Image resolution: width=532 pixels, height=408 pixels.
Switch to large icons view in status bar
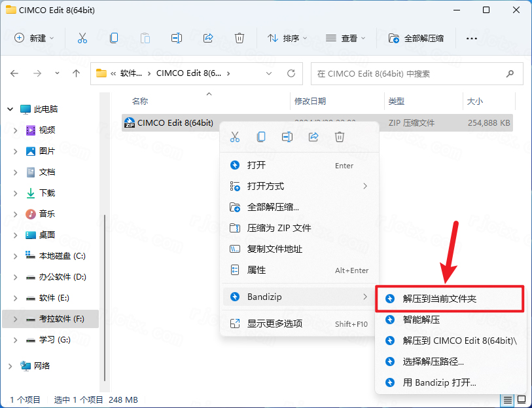click(521, 400)
